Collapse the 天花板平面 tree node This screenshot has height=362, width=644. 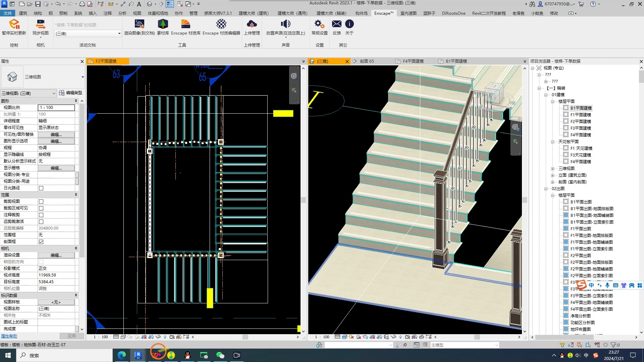click(x=552, y=142)
